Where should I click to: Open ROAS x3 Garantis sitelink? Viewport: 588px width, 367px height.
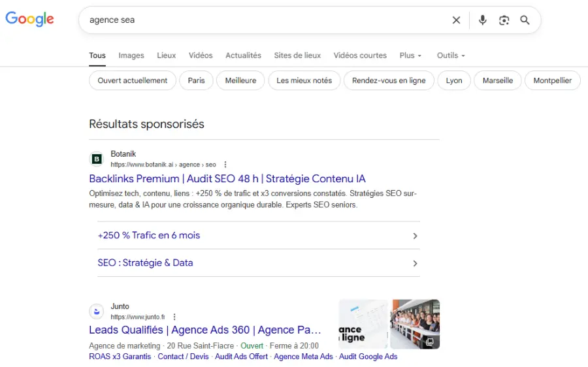[120, 357]
